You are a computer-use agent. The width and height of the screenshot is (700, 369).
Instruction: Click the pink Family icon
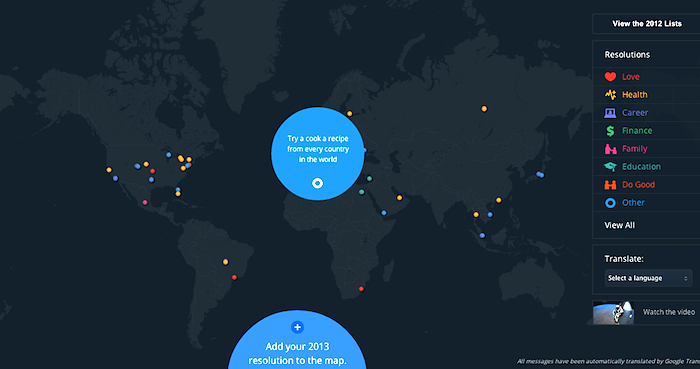(610, 149)
